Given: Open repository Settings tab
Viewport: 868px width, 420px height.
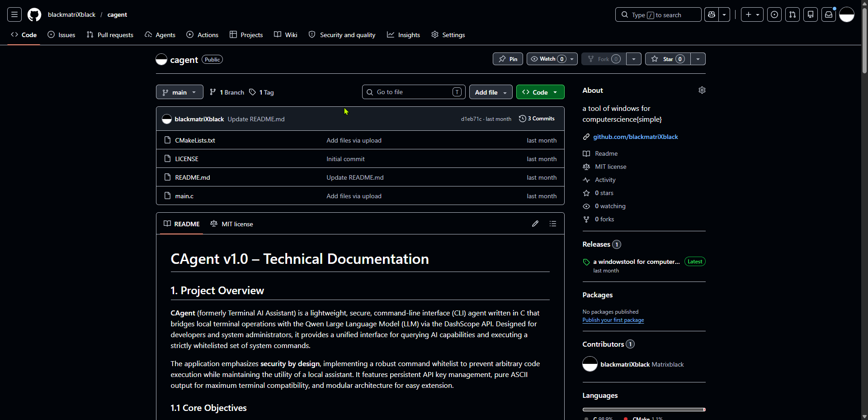Looking at the screenshot, I should (x=448, y=35).
